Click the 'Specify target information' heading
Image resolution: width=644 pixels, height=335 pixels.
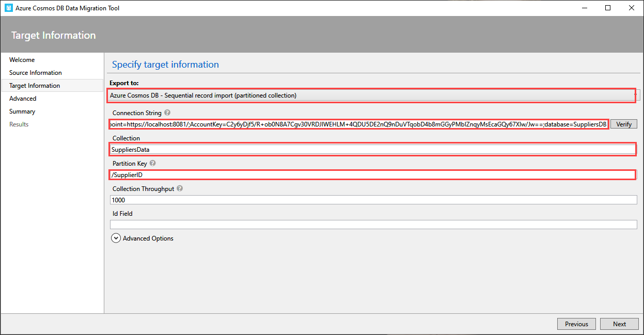pyautogui.click(x=165, y=65)
